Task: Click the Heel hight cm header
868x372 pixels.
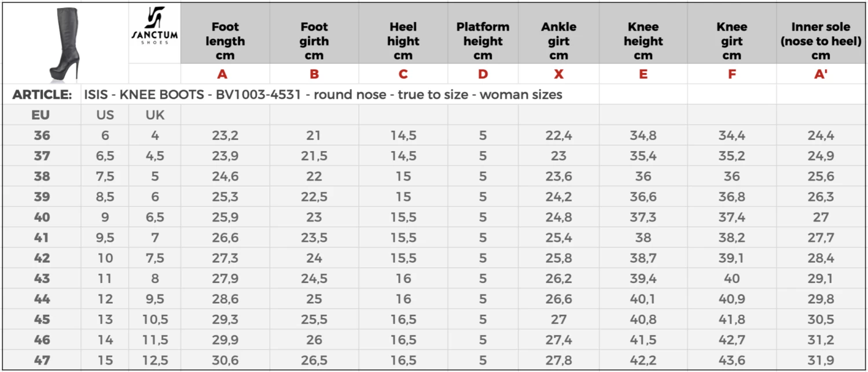Action: click(x=403, y=41)
